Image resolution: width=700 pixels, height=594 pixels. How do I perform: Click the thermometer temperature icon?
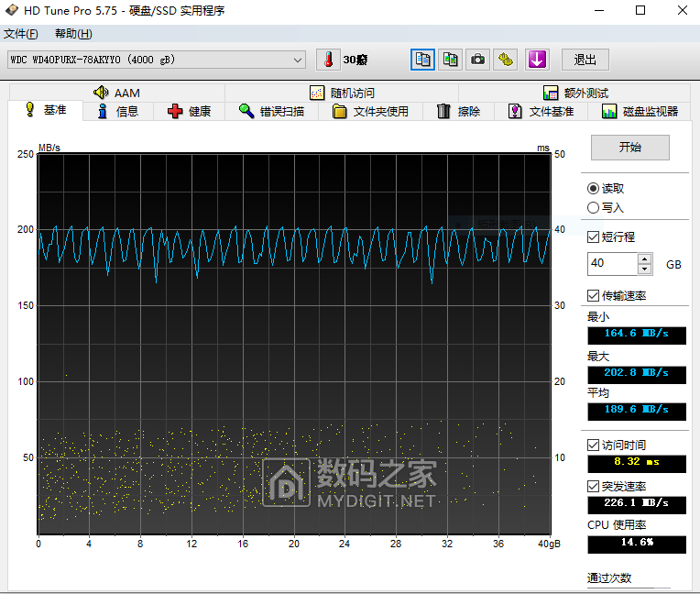click(x=329, y=60)
